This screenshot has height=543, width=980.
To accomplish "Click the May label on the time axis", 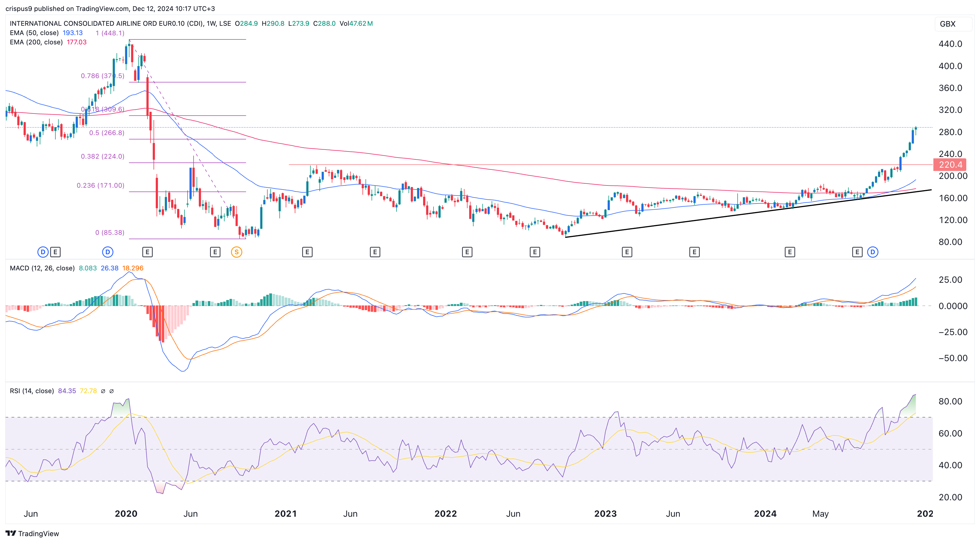I will pyautogui.click(x=821, y=514).
